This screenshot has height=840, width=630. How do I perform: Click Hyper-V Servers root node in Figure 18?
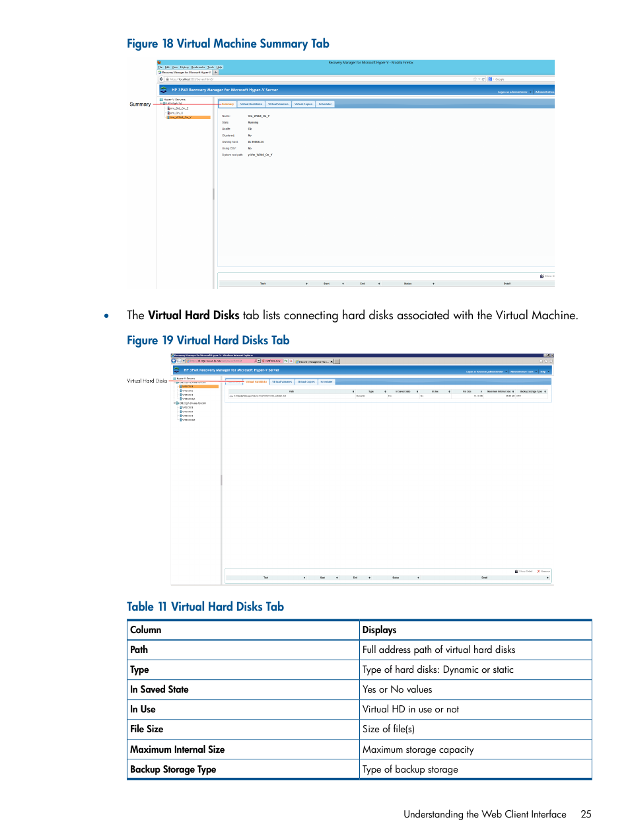[173, 100]
